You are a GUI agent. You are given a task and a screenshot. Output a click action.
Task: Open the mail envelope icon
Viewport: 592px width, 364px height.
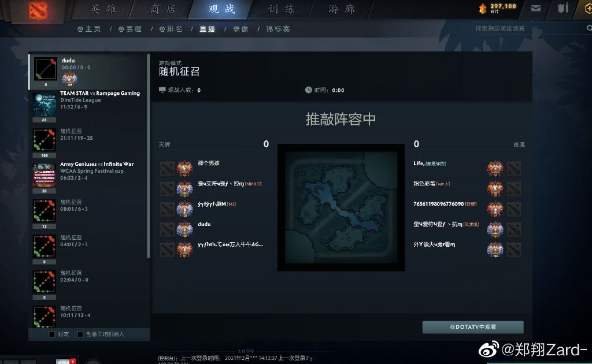click(535, 8)
